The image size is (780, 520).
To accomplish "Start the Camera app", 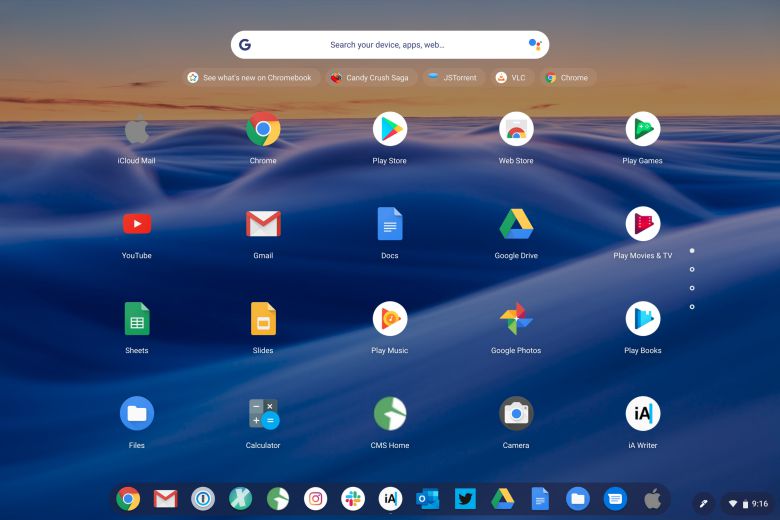I will (516, 414).
